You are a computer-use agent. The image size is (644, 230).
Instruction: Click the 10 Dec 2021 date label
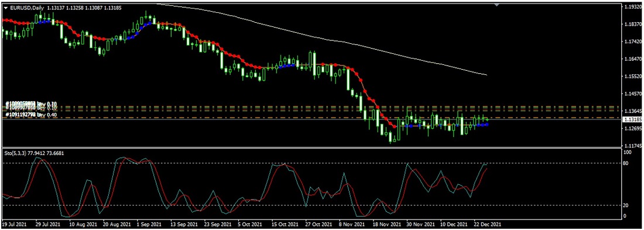453,225
